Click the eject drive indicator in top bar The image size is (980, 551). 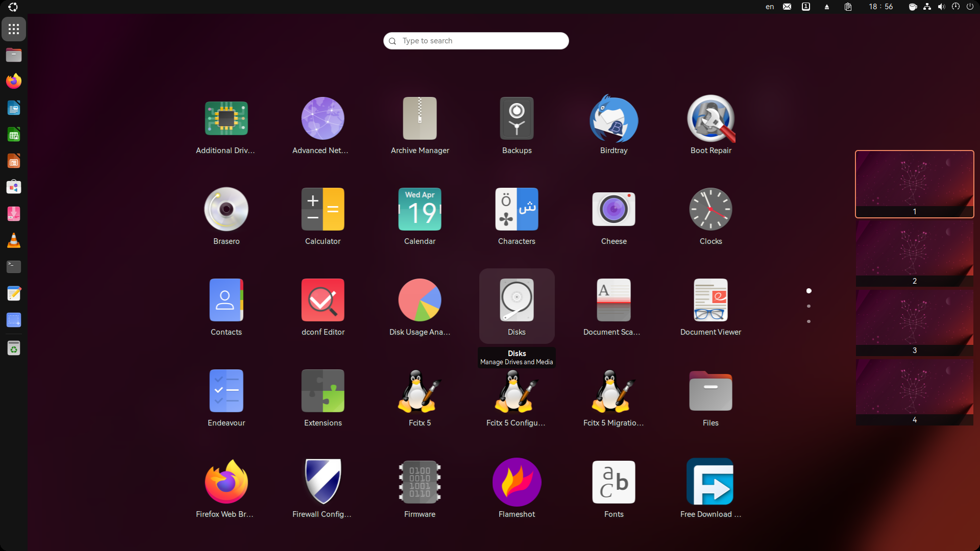pos(827,7)
